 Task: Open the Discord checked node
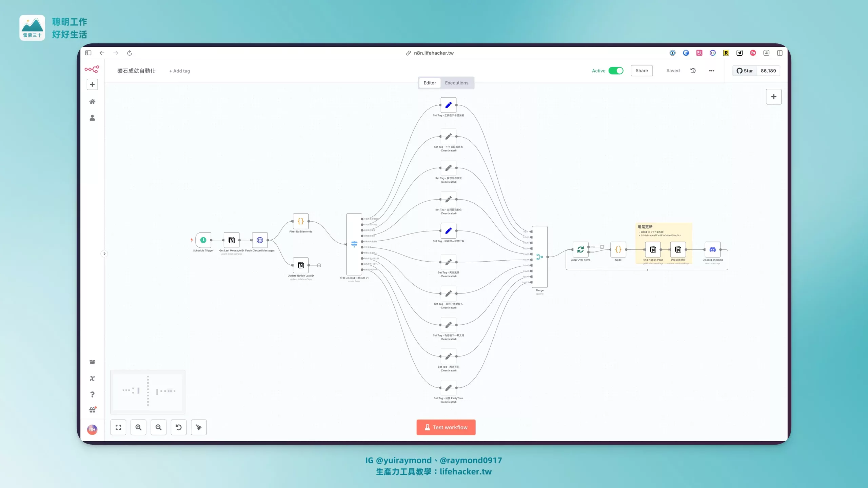[x=712, y=249]
